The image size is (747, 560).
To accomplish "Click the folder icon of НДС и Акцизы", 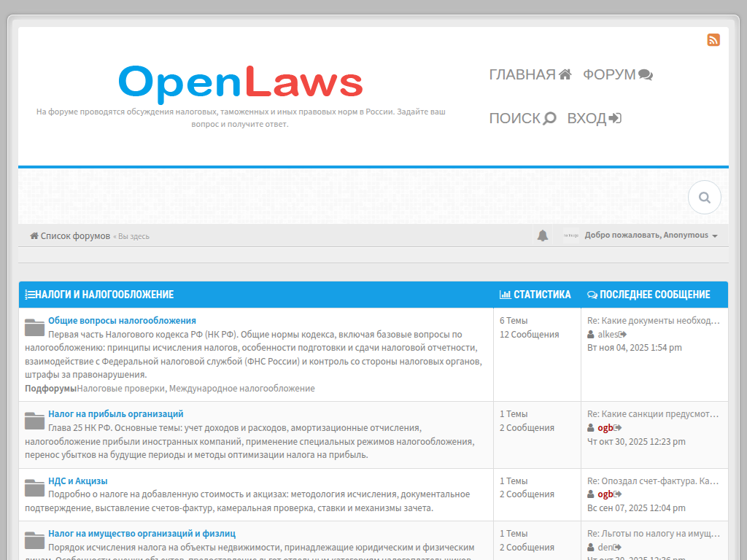I will pos(34,487).
